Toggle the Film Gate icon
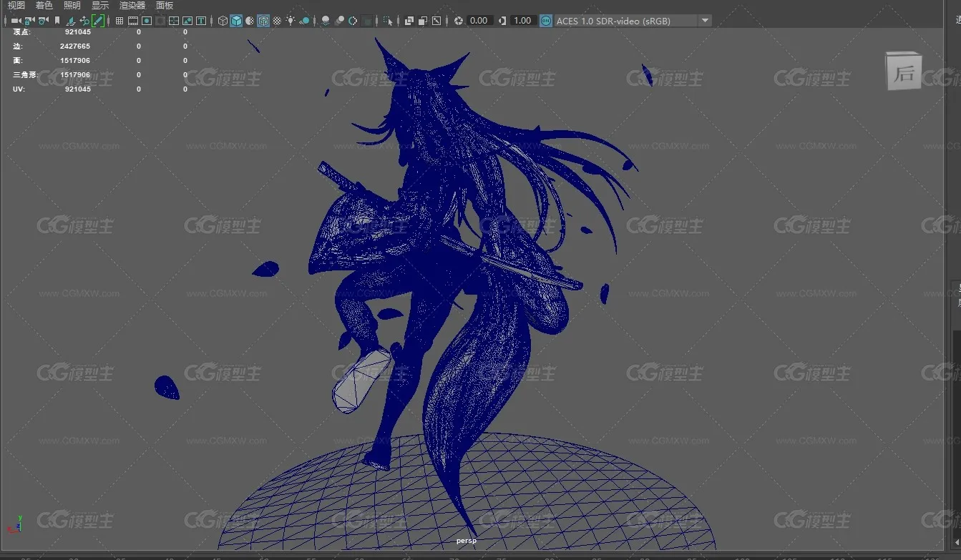The image size is (961, 560). 133,21
